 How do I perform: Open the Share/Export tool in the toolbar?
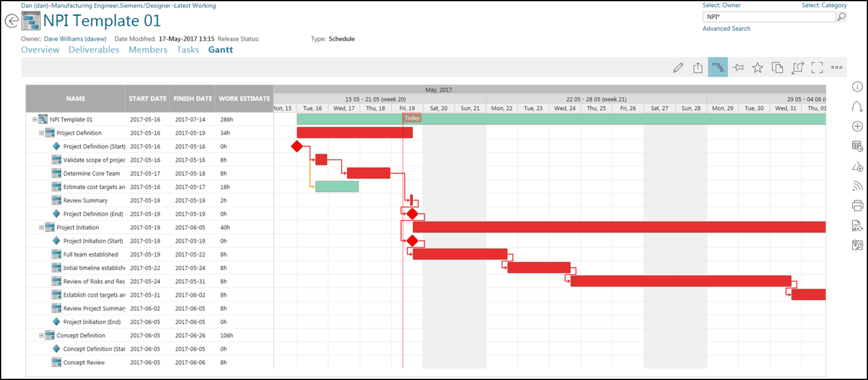(697, 68)
